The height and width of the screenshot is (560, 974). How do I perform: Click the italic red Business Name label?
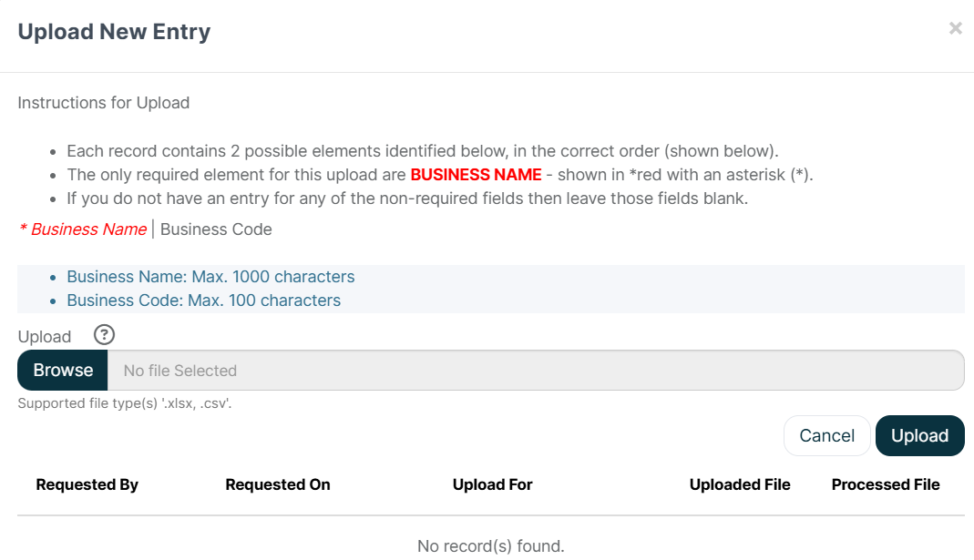tap(83, 229)
